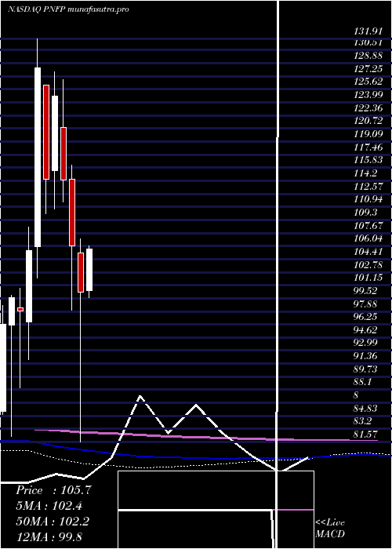Click the Price : 105.7 readout
392x549 pixels.
[53, 490]
